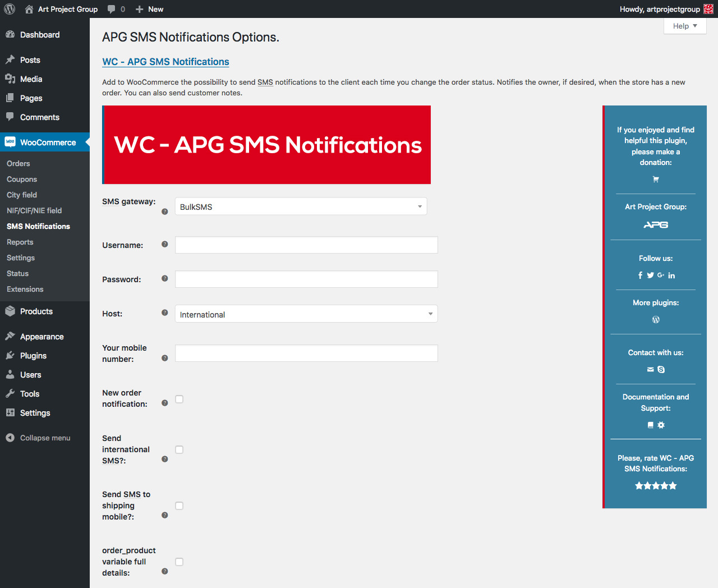Open the support gear icon
This screenshot has height=588, width=718.
661,425
